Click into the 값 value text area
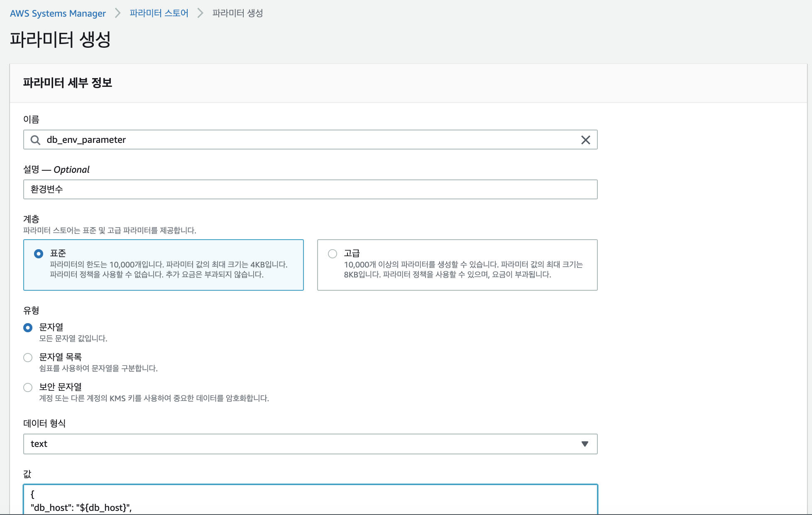The width and height of the screenshot is (812, 515). coord(310,500)
